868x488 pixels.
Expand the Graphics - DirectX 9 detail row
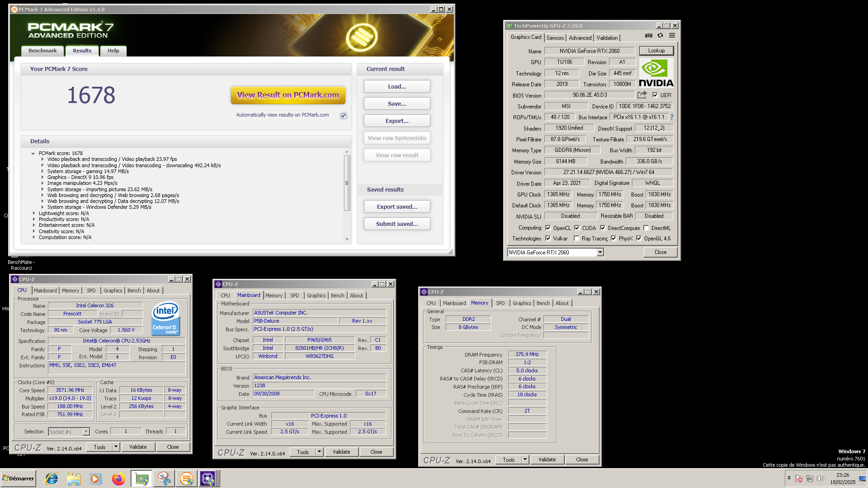pyautogui.click(x=42, y=177)
